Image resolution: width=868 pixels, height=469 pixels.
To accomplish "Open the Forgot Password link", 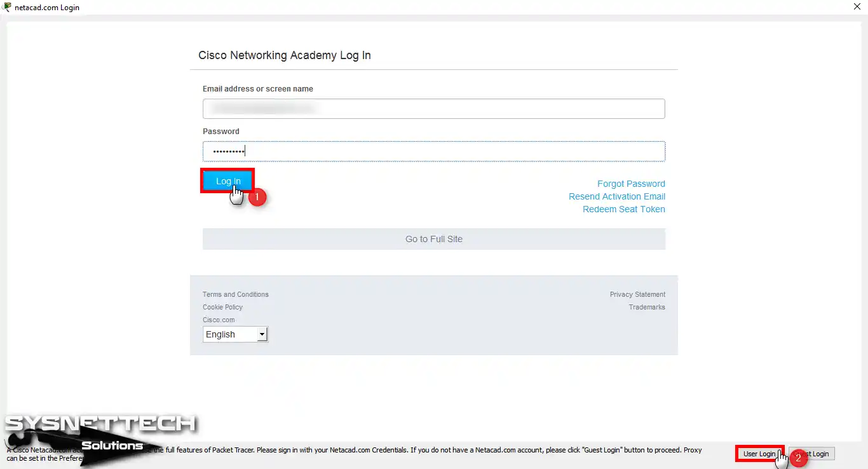I will click(631, 184).
